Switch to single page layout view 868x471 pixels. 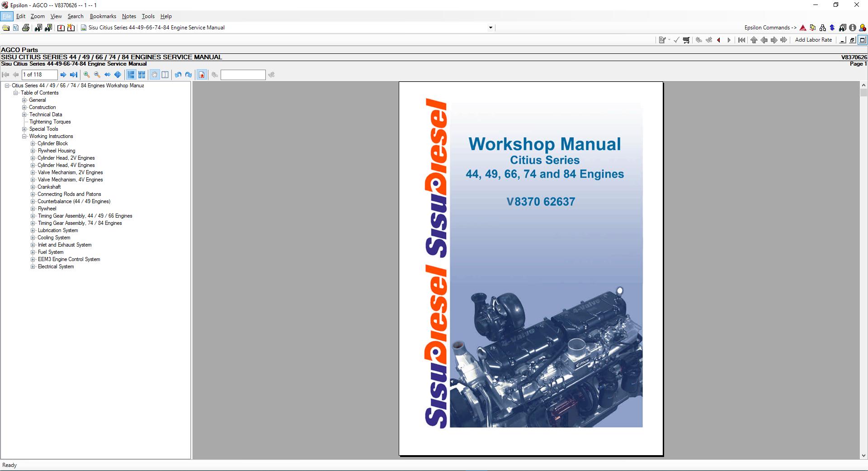(131, 75)
